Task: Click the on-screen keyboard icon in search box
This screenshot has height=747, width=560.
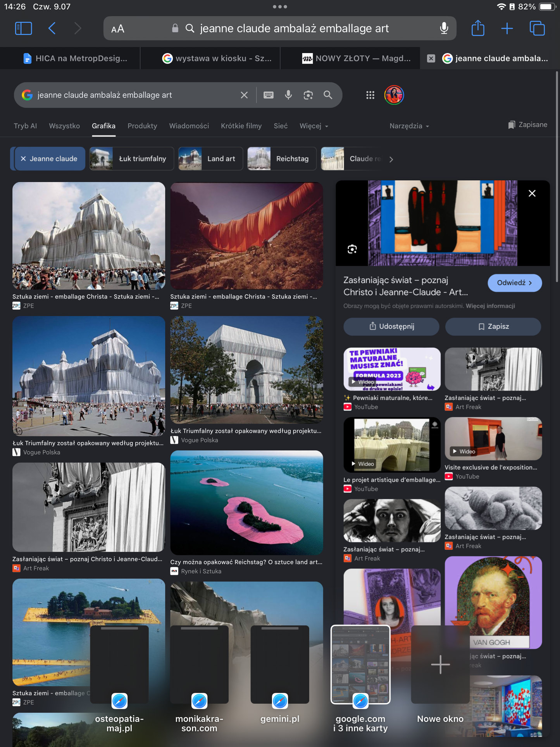Action: coord(269,95)
